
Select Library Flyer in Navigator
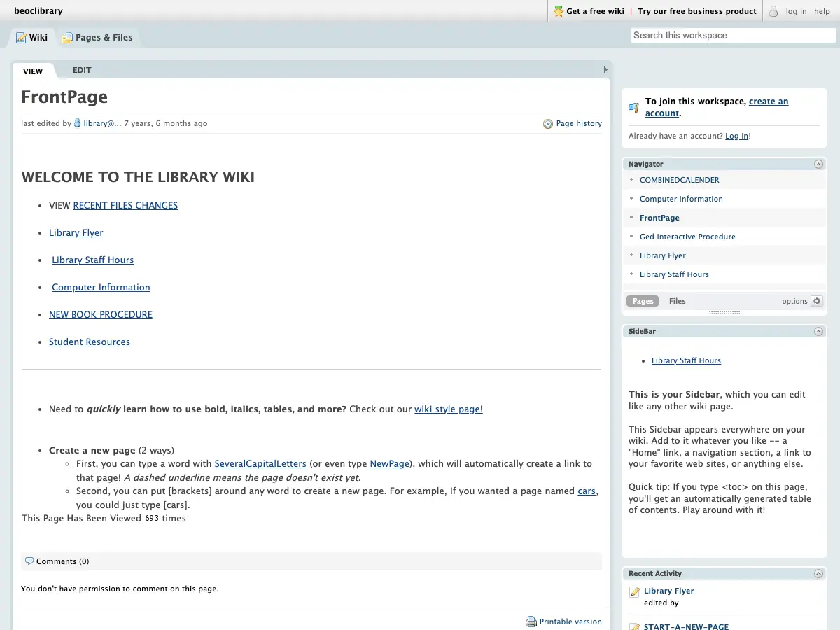[x=663, y=255]
